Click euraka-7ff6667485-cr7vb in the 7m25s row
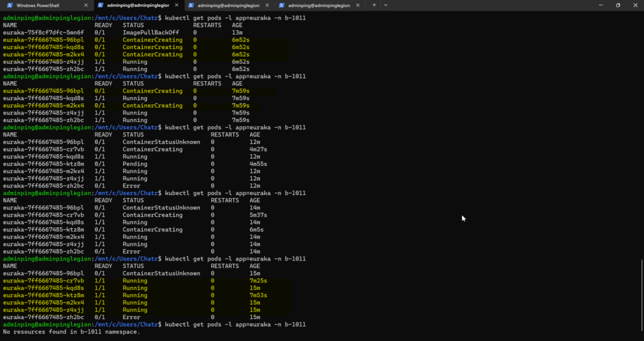 pyautogui.click(x=43, y=281)
